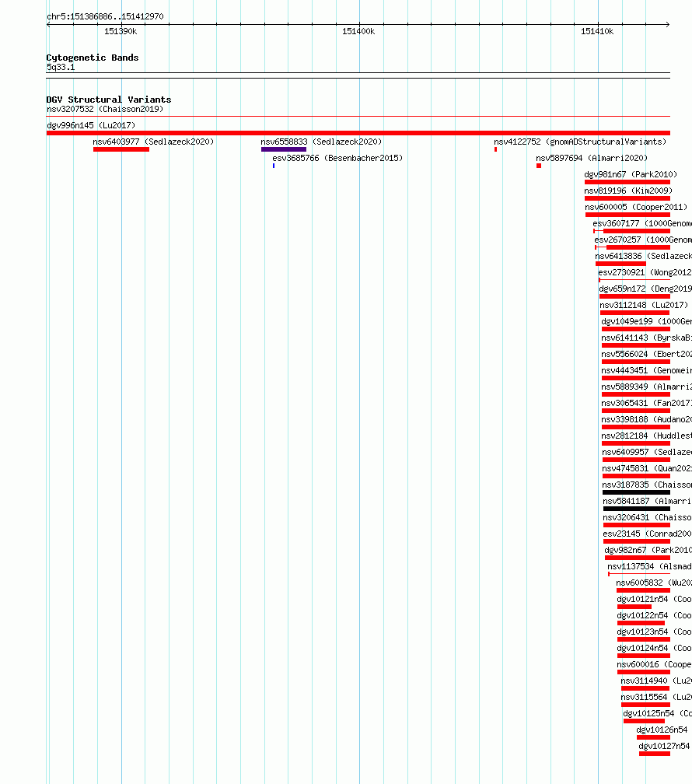Select nsv6409957 variant label
Viewport: 692px width, 784px height.
pos(647,453)
